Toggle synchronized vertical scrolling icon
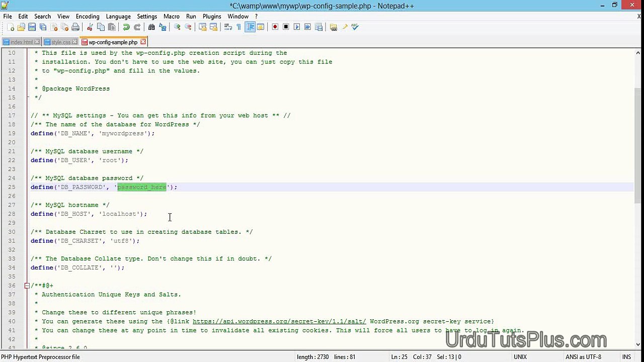 point(203,27)
